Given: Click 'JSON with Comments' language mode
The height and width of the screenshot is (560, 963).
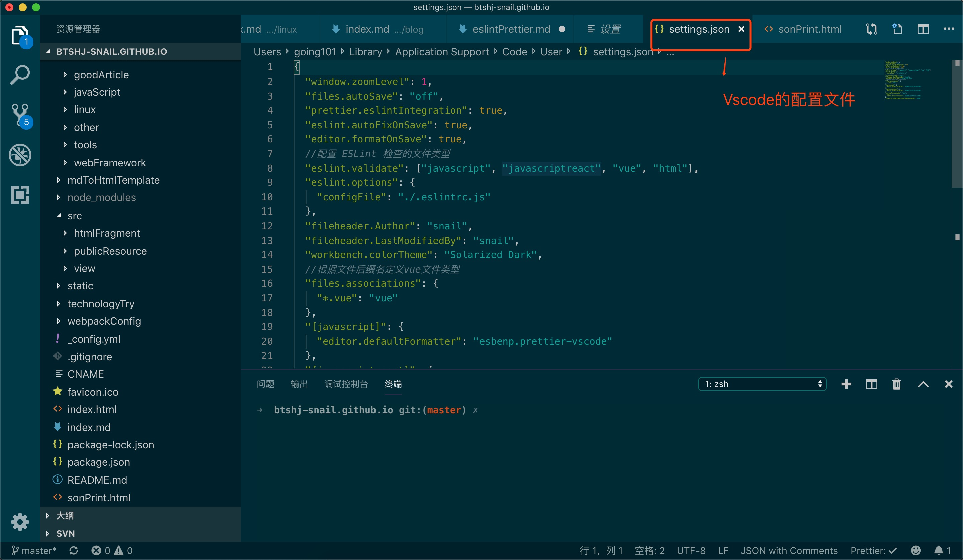Looking at the screenshot, I should coord(789,550).
